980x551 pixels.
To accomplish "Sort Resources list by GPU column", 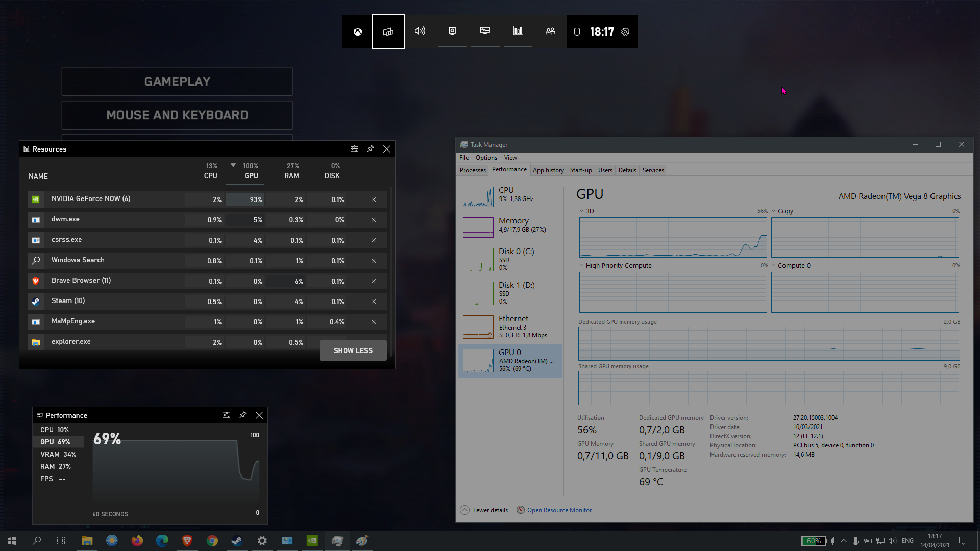I will coord(251,171).
